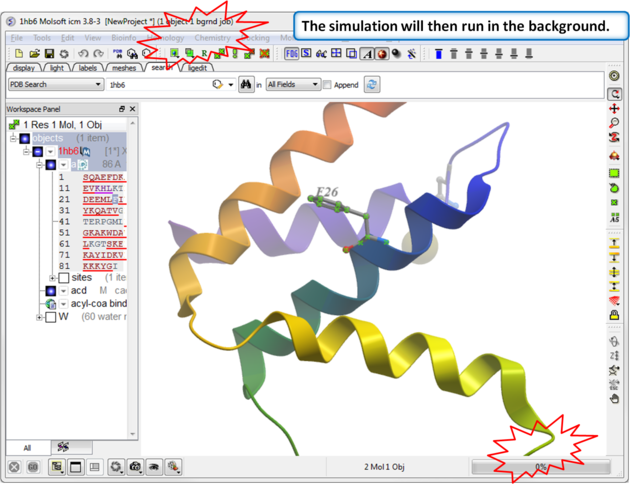Click the save disk icon in toolbar
The image size is (630, 484).
click(x=50, y=53)
